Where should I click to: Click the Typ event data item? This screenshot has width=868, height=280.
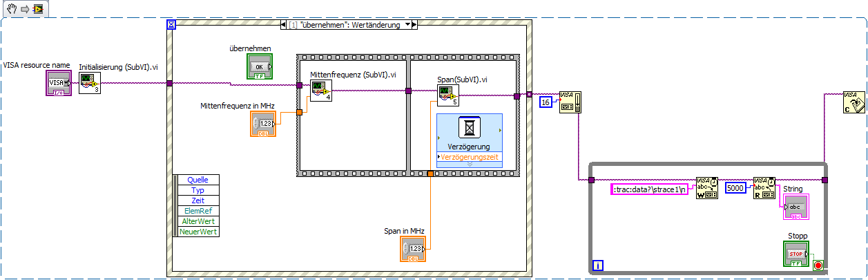[198, 190]
